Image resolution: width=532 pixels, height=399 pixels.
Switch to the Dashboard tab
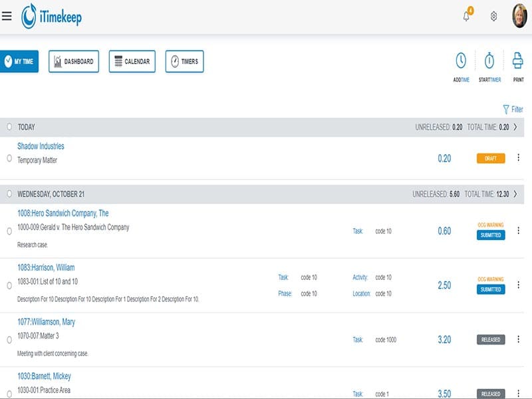pos(74,62)
